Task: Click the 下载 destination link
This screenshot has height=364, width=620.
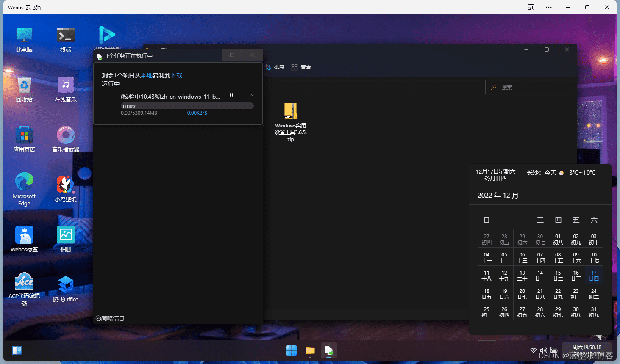Action: [x=176, y=75]
